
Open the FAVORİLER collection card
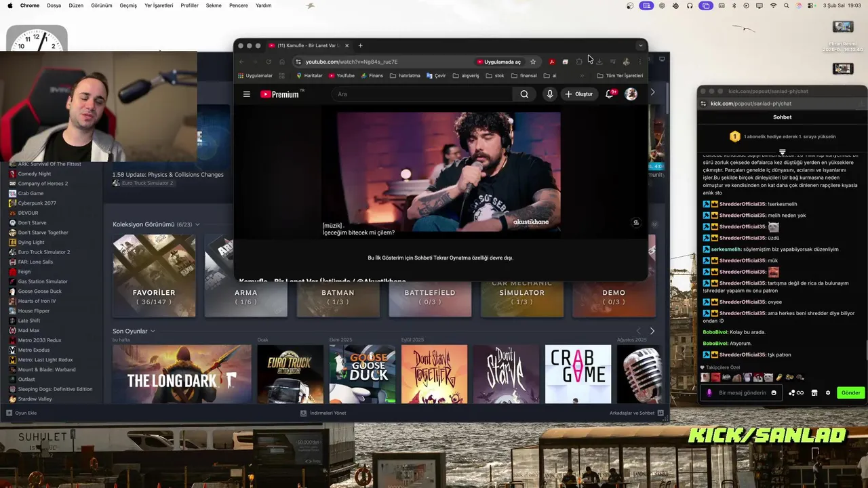pos(154,276)
